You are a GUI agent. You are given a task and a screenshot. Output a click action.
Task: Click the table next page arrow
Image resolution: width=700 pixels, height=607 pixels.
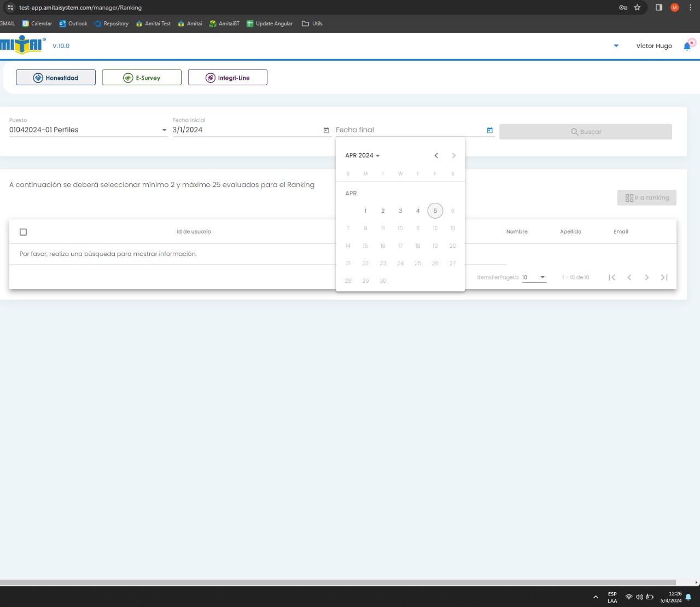[x=646, y=278]
